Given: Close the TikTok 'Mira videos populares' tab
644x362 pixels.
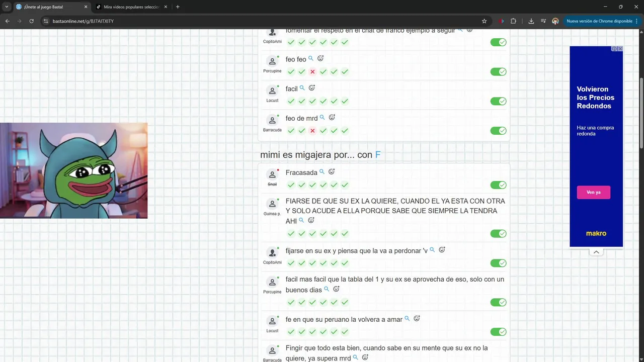Looking at the screenshot, I should coord(166,7).
